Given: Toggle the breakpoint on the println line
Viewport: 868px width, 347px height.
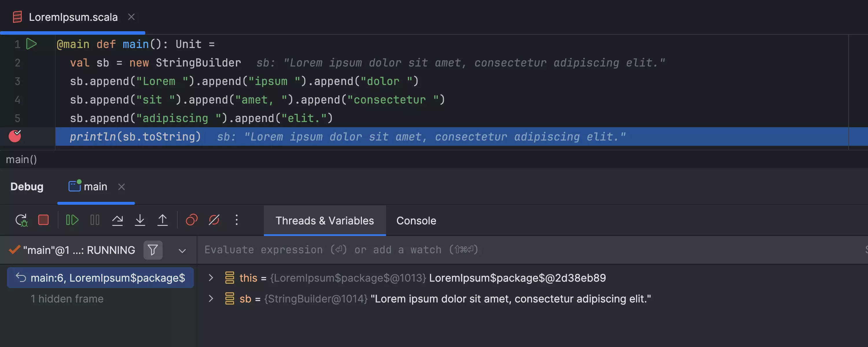Looking at the screenshot, I should point(15,136).
